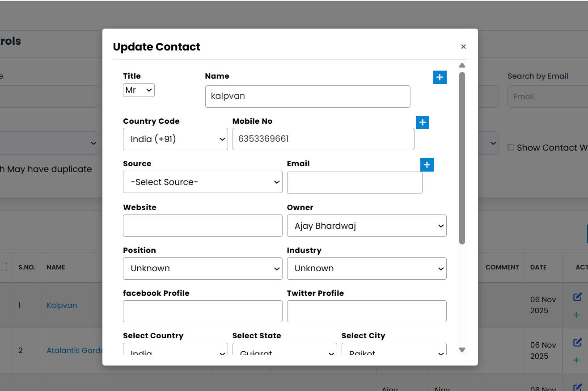The width and height of the screenshot is (588, 391).
Task: Click the plus icon next to the Email field
Action: pyautogui.click(x=427, y=165)
